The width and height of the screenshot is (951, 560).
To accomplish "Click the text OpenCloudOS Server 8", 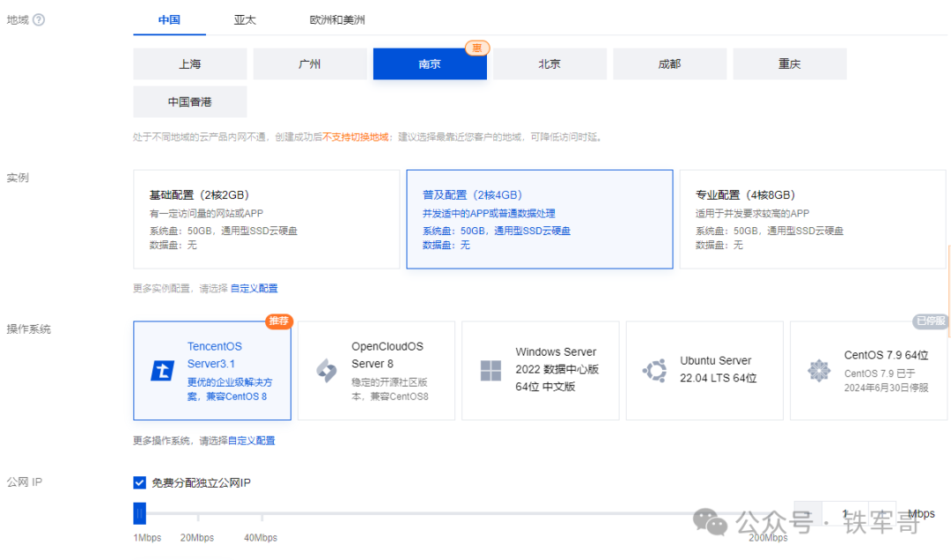I will pyautogui.click(x=387, y=355).
